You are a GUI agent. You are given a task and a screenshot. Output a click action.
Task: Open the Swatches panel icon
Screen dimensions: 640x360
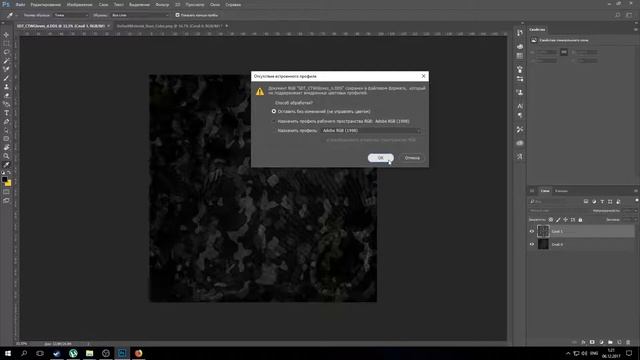point(520,56)
